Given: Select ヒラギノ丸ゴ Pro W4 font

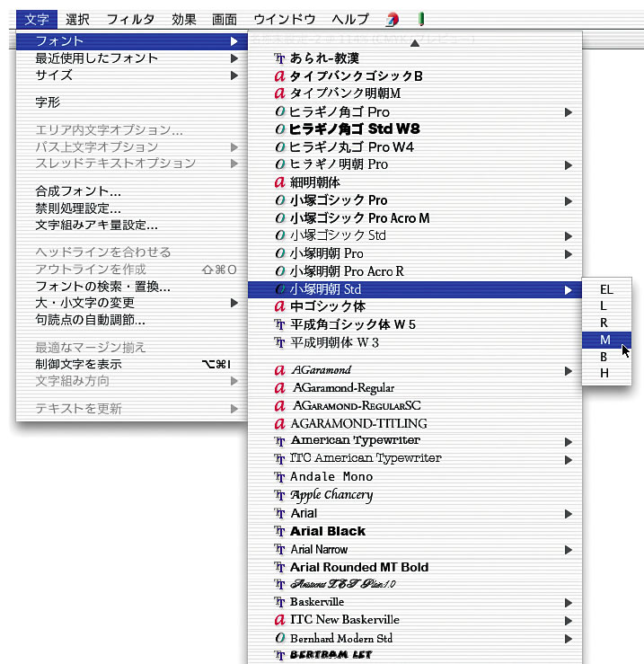Looking at the screenshot, I should 415,147.
